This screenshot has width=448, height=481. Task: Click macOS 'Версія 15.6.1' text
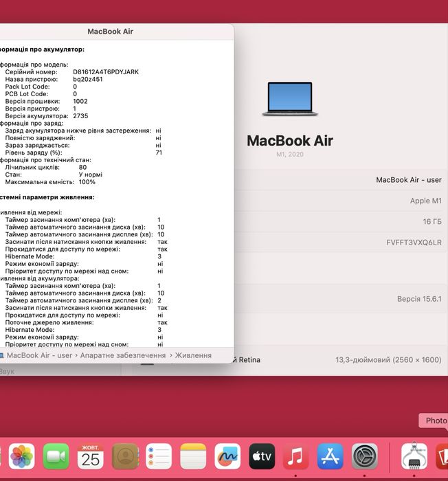(x=419, y=299)
